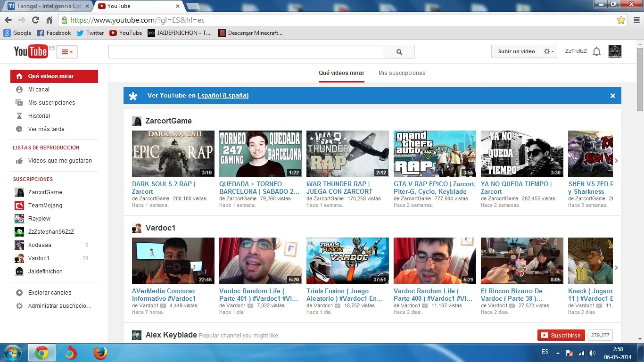Select Qué videos mirar in sidebar
This screenshot has height=362, width=644.
[54, 76]
